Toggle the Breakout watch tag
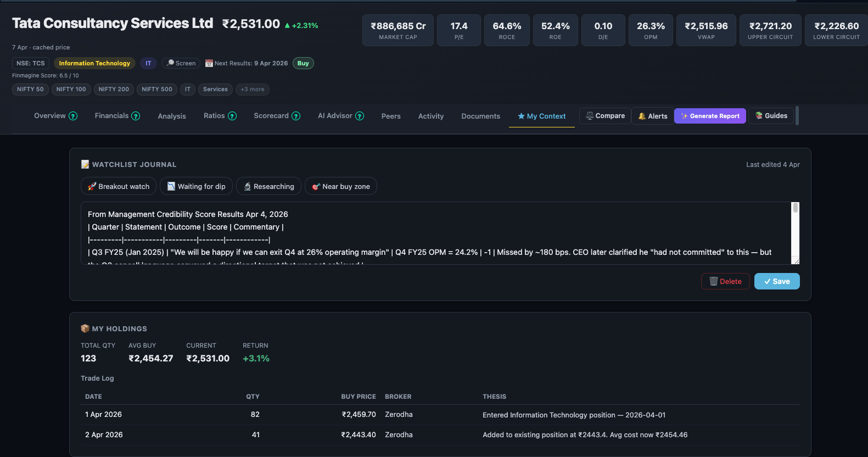Screen dimensions: 868x457 click(119, 186)
